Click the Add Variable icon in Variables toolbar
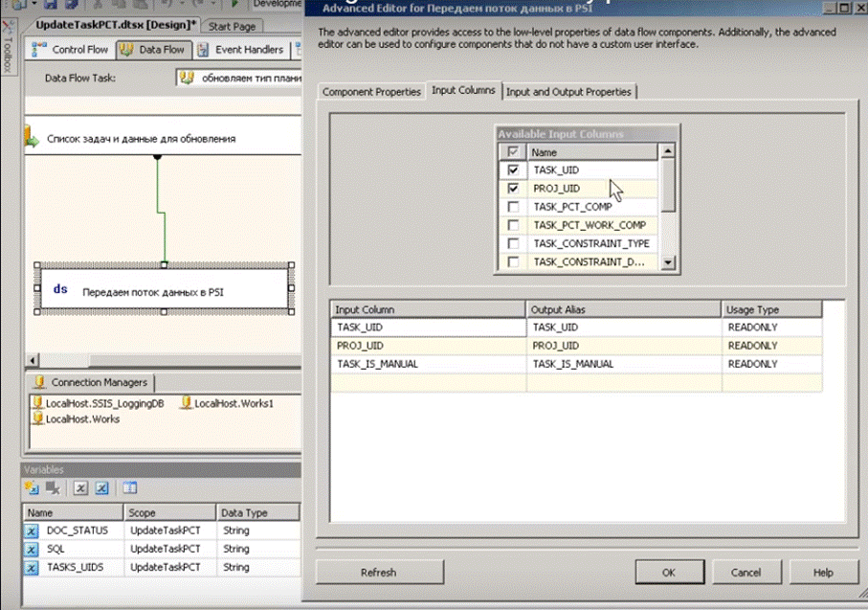 32,487
